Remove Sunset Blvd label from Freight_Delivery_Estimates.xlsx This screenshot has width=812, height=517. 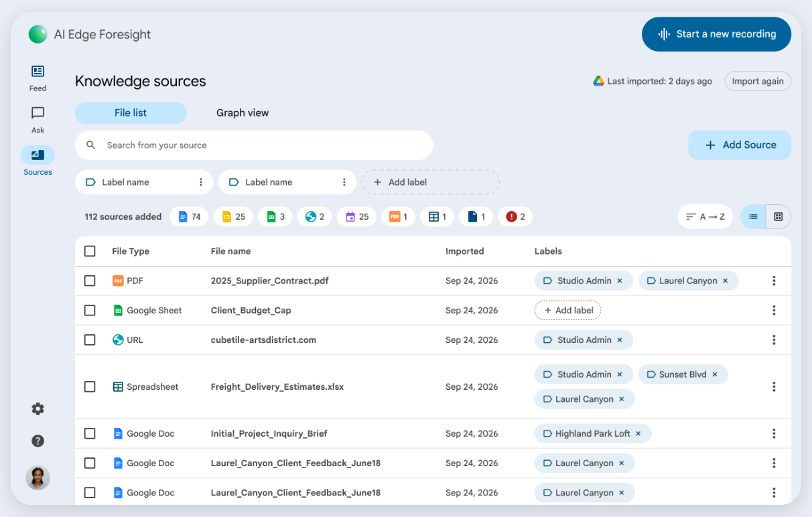click(715, 374)
